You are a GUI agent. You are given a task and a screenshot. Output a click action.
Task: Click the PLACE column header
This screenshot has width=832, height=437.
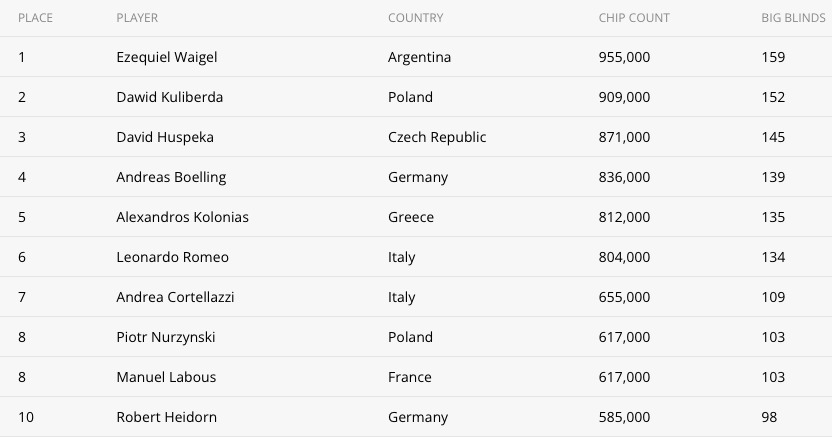click(x=35, y=18)
